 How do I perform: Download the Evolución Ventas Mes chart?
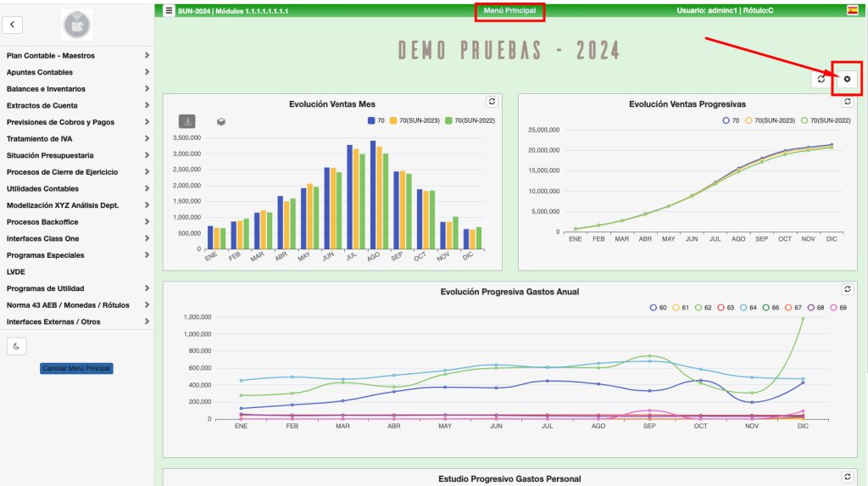coord(187,121)
